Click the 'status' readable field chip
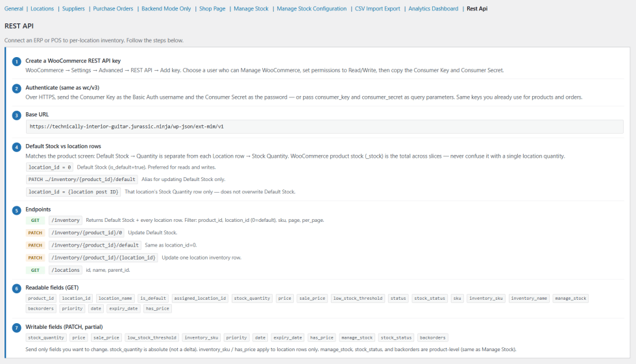 pos(398,298)
